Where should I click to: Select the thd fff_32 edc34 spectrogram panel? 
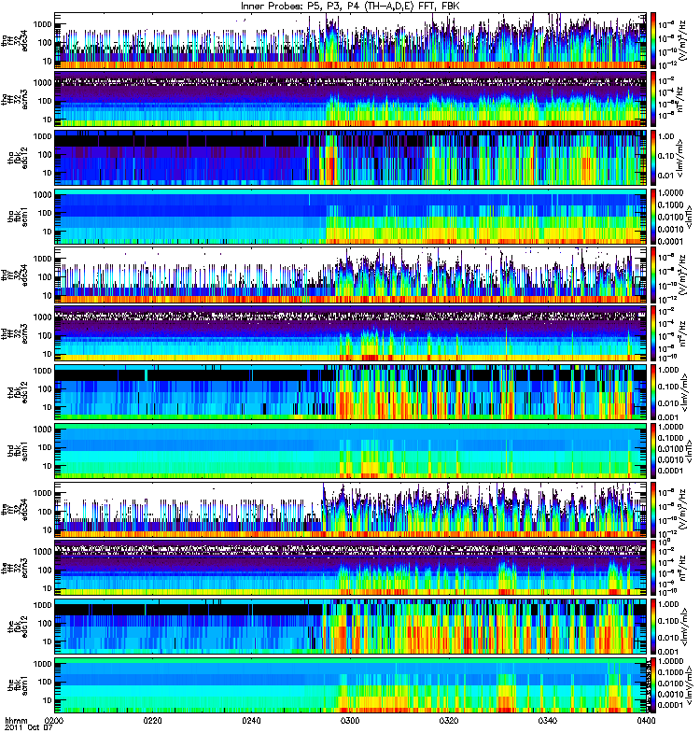pos(351,275)
